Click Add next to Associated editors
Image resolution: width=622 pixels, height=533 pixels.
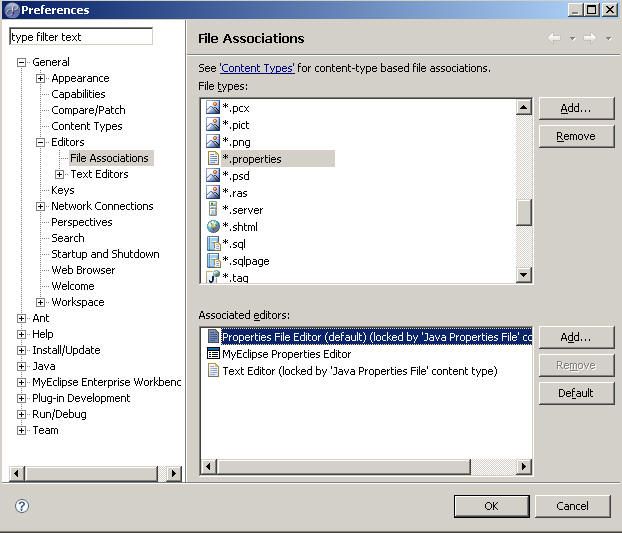pos(576,337)
